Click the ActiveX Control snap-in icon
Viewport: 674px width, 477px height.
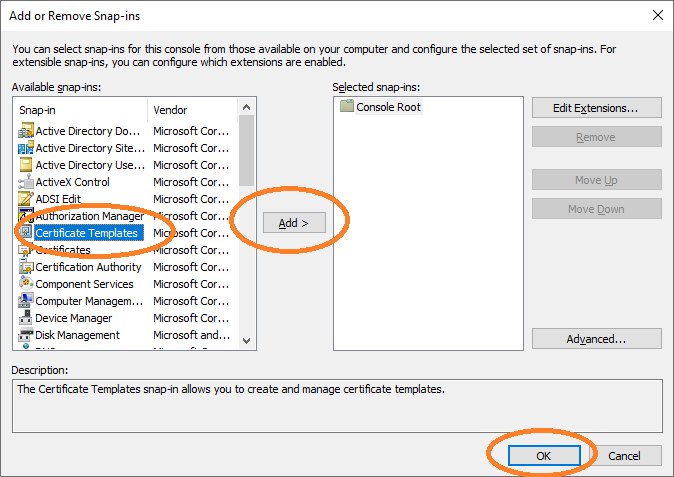pyautogui.click(x=26, y=182)
